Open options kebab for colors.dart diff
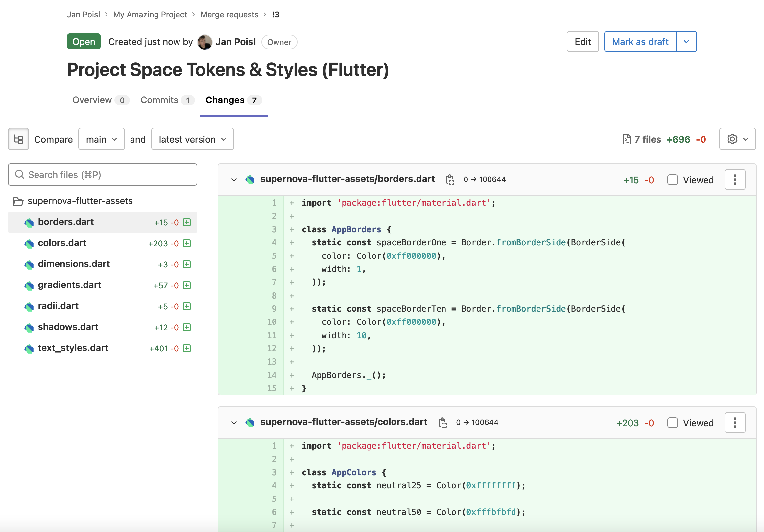764x532 pixels. [735, 422]
